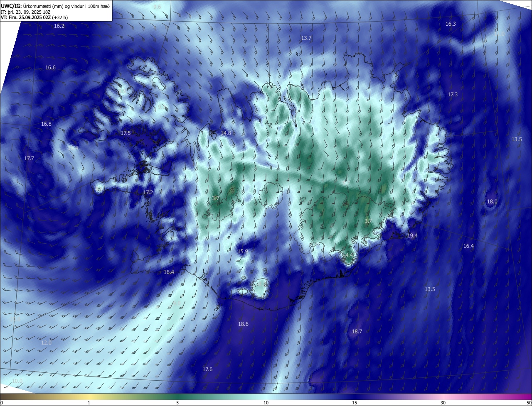Click the 17.5 value label
Image resolution: width=532 pixels, height=406 pixels.
click(126, 133)
